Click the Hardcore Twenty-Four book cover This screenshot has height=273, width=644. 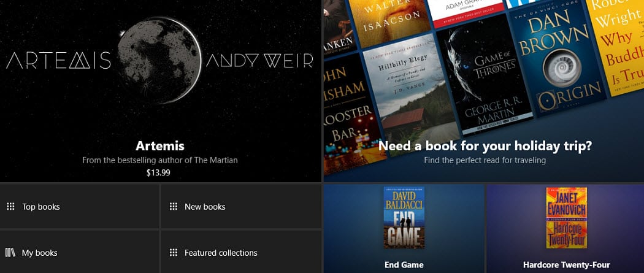(566, 218)
